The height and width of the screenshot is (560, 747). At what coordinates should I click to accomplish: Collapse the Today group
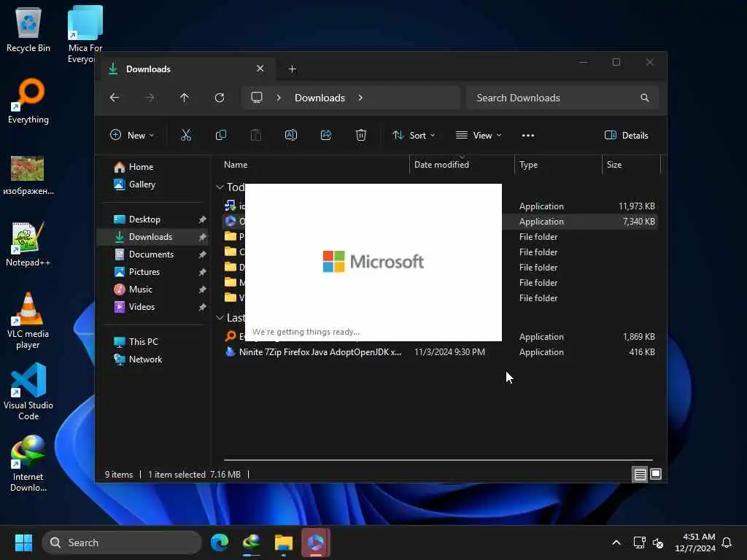pos(220,187)
